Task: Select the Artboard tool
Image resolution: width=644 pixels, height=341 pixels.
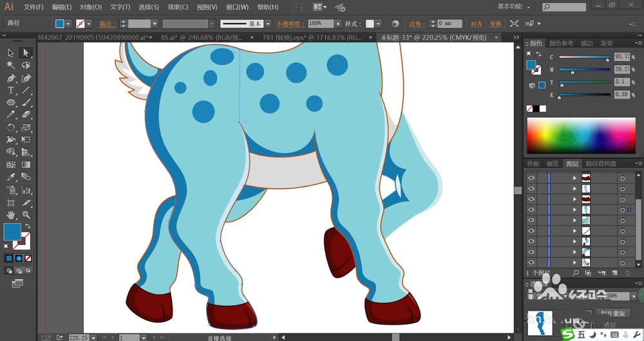Action: click(11, 203)
